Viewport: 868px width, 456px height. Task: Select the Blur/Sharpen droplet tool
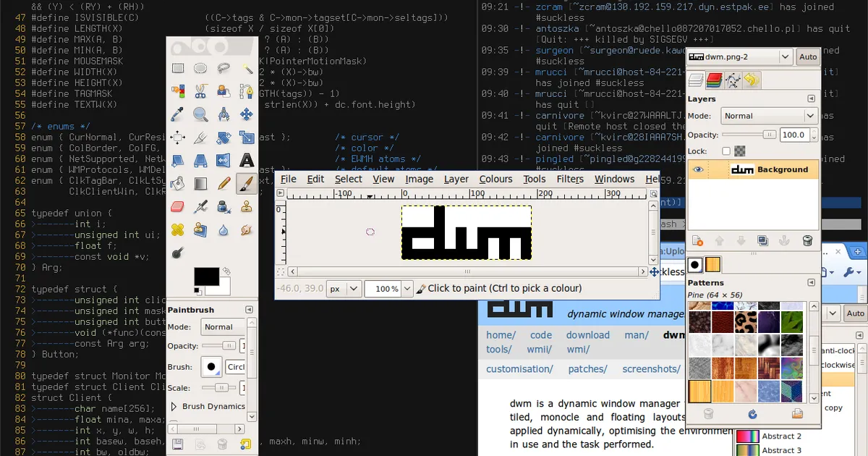[224, 230]
